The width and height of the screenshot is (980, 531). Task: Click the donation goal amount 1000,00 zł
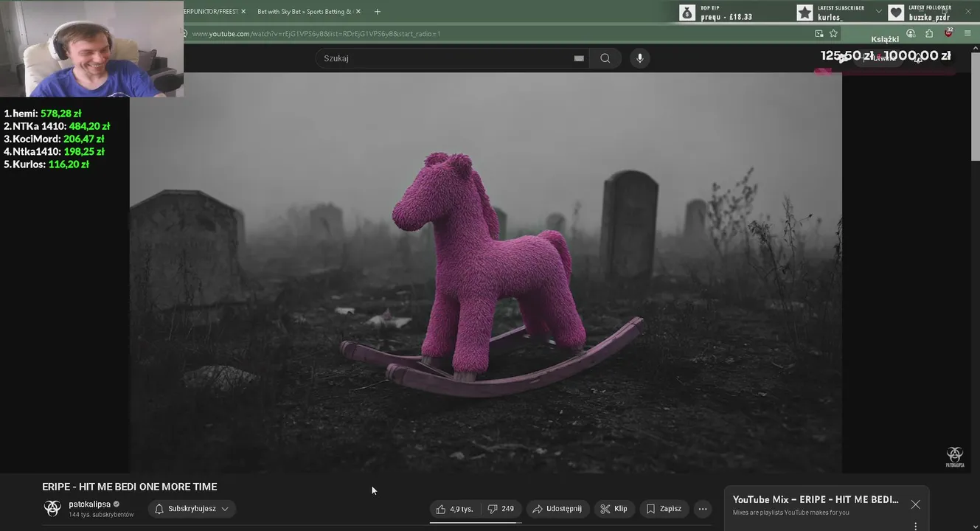click(917, 55)
